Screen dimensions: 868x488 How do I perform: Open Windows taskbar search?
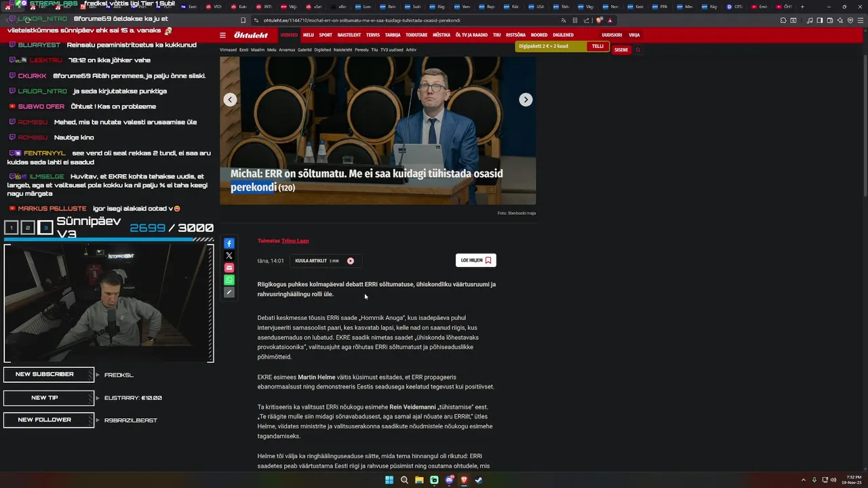404,480
